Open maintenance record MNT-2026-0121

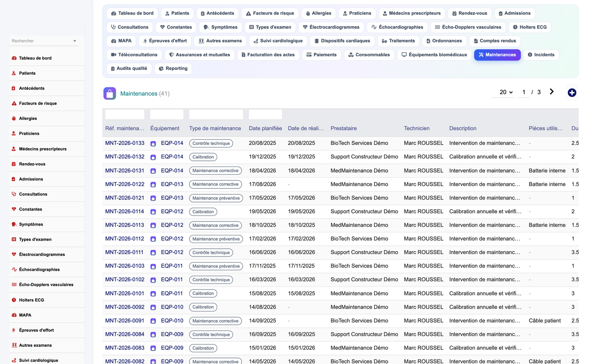[125, 198]
